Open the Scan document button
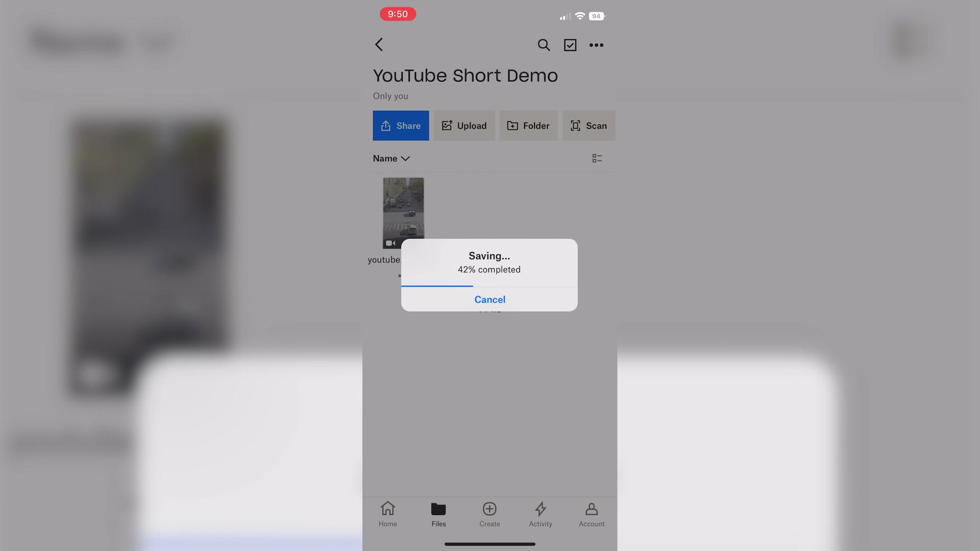The image size is (980, 551). (589, 126)
